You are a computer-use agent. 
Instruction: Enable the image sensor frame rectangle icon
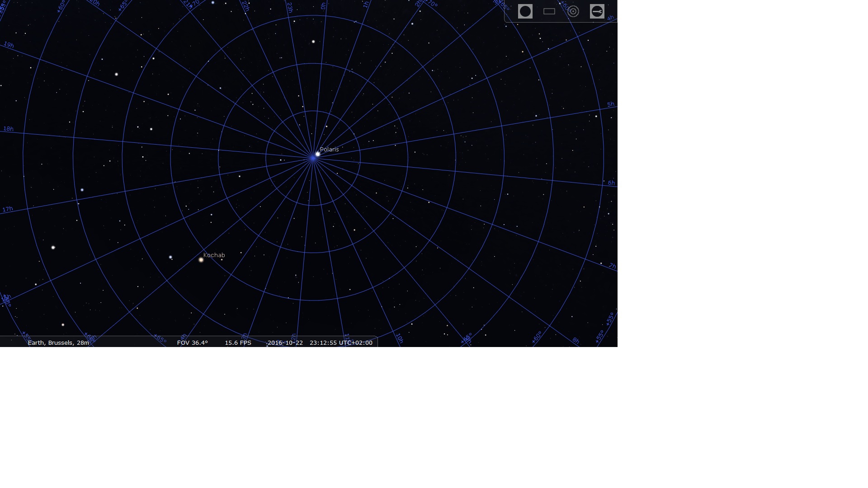tap(549, 11)
